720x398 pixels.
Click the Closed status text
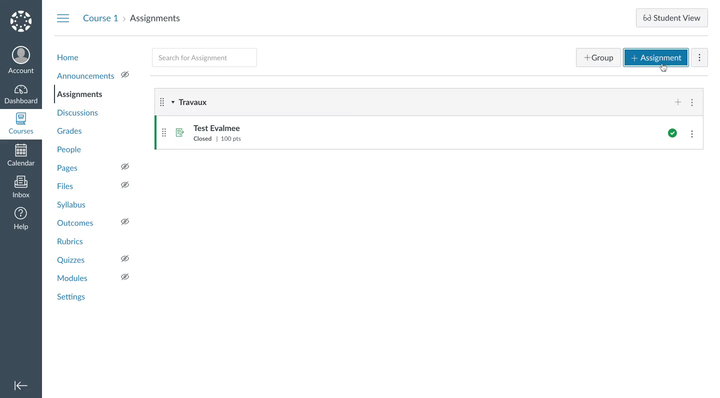[202, 139]
